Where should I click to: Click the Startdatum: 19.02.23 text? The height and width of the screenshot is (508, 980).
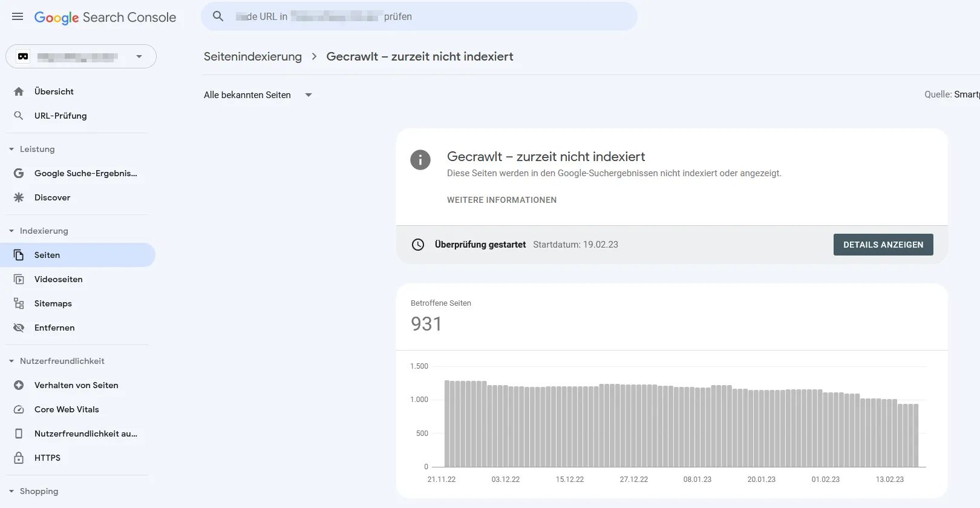click(575, 245)
